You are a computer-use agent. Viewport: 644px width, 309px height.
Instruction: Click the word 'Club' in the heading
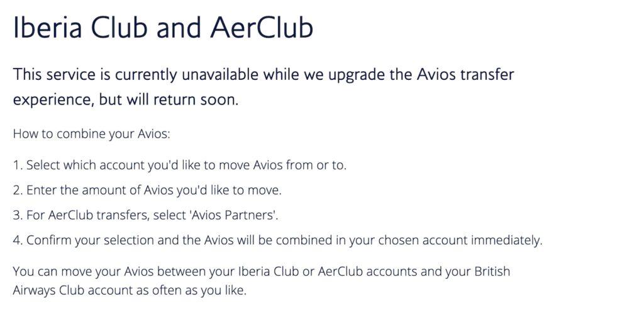116,28
